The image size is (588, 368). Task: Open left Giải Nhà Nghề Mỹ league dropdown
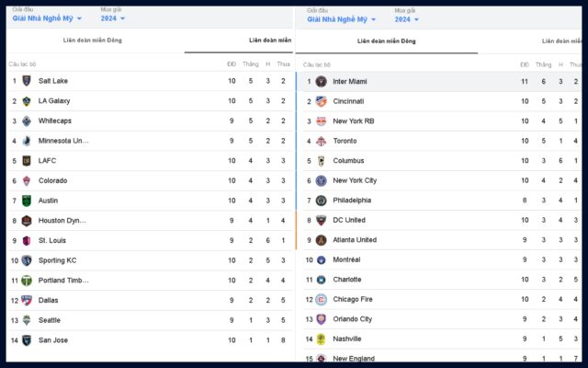(x=47, y=18)
